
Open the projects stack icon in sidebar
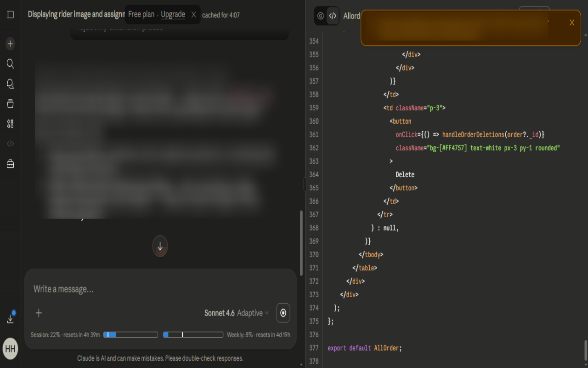(10, 103)
